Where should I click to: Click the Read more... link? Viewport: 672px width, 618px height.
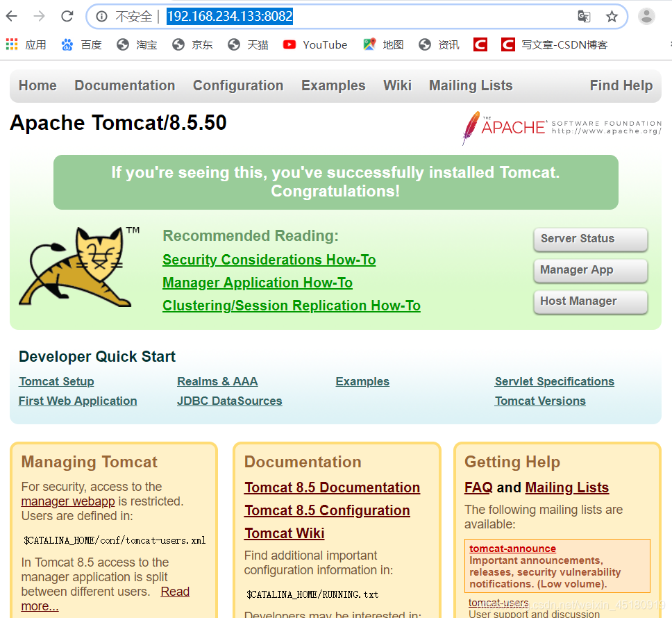coord(175,592)
